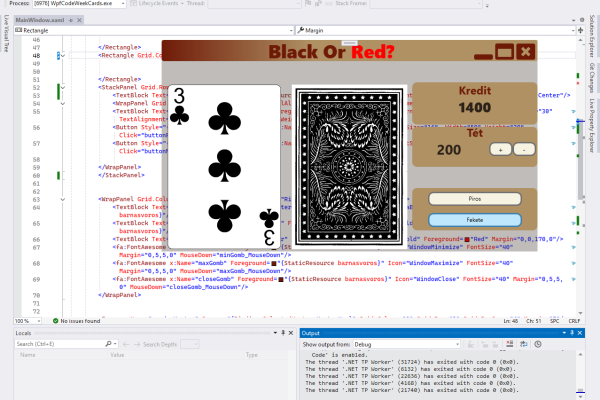Minimize the Black Or Red game window
The width and height of the screenshot is (600, 400).
pyautogui.click(x=481, y=51)
